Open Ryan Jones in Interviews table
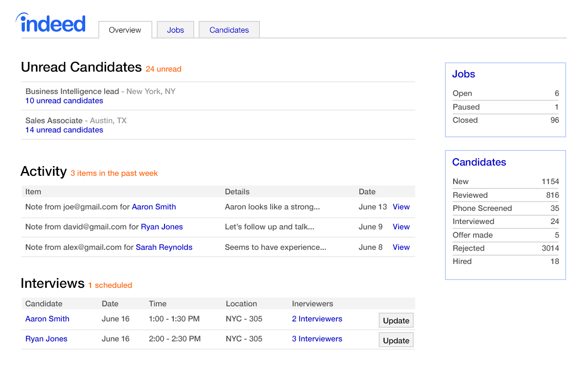The image size is (588, 374). (x=46, y=339)
